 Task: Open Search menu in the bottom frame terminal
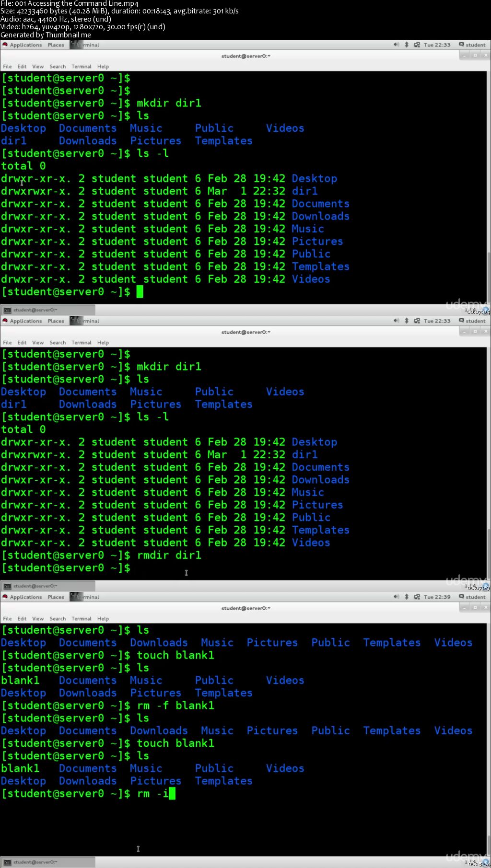click(x=58, y=619)
